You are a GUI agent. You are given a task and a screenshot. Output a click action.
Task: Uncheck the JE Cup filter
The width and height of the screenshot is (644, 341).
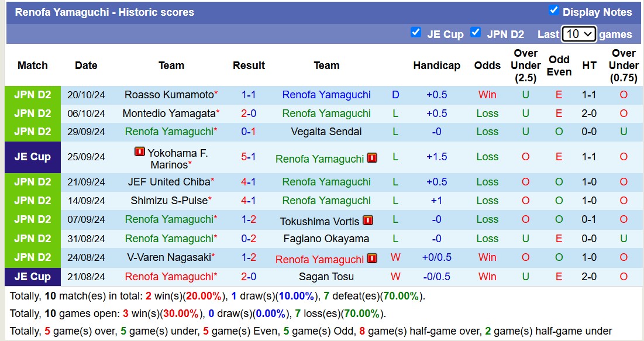point(417,33)
